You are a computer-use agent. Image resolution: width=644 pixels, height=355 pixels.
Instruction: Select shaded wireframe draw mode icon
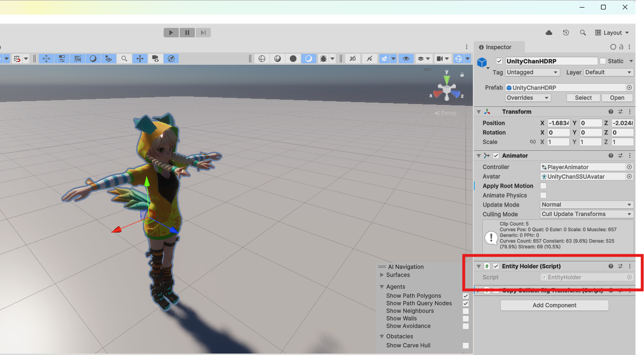click(277, 59)
